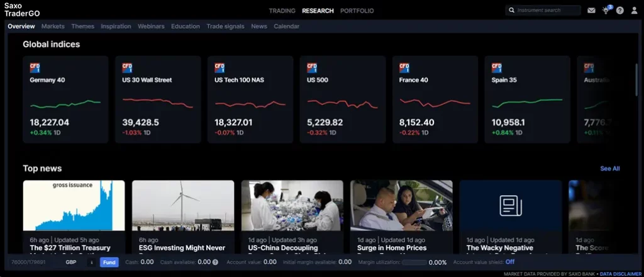644x277 pixels.
Task: Click the search magnifier icon
Action: pos(512,10)
